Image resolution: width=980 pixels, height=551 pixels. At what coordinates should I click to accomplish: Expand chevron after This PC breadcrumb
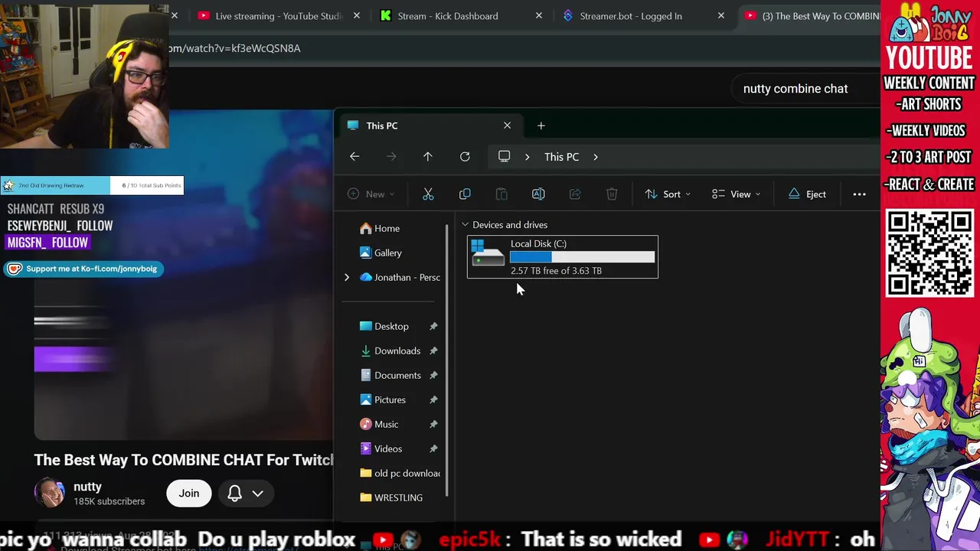(x=595, y=157)
